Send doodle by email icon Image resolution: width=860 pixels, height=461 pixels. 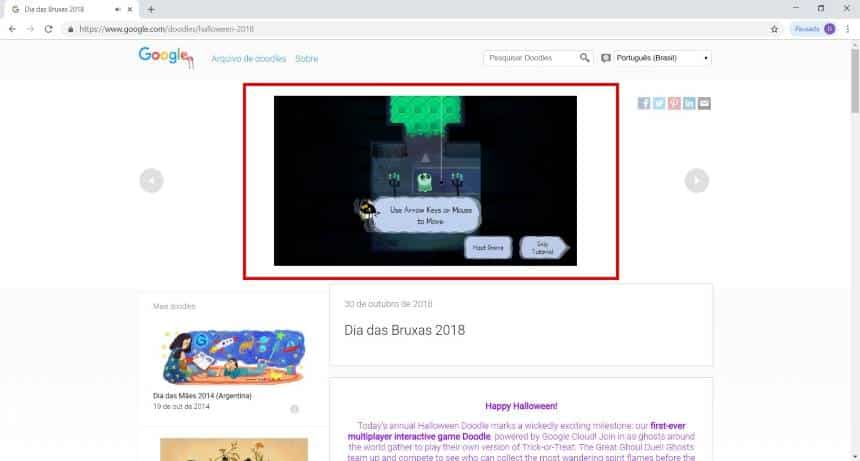pyautogui.click(x=705, y=103)
